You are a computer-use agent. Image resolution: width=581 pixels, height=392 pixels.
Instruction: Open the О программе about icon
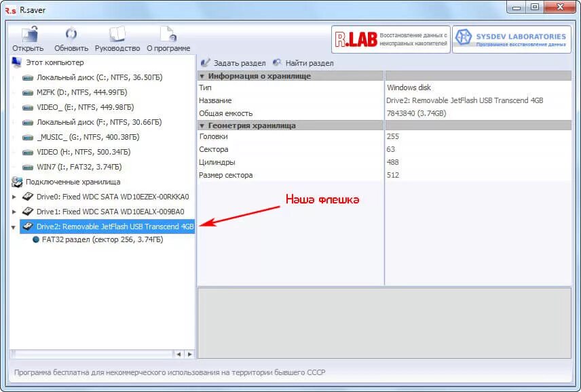tap(168, 34)
